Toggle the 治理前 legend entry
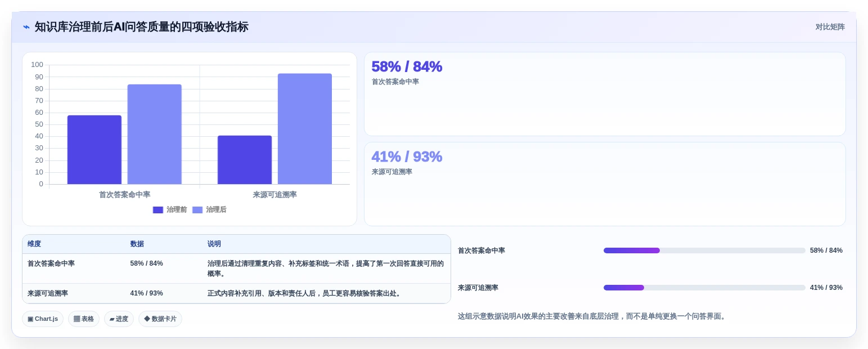The height and width of the screenshot is (349, 868). 170,209
